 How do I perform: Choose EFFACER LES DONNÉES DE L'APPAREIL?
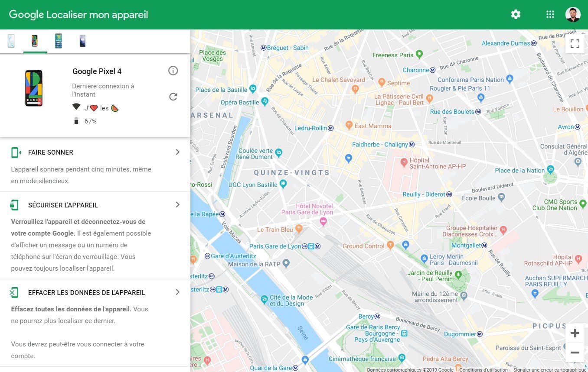pos(87,293)
